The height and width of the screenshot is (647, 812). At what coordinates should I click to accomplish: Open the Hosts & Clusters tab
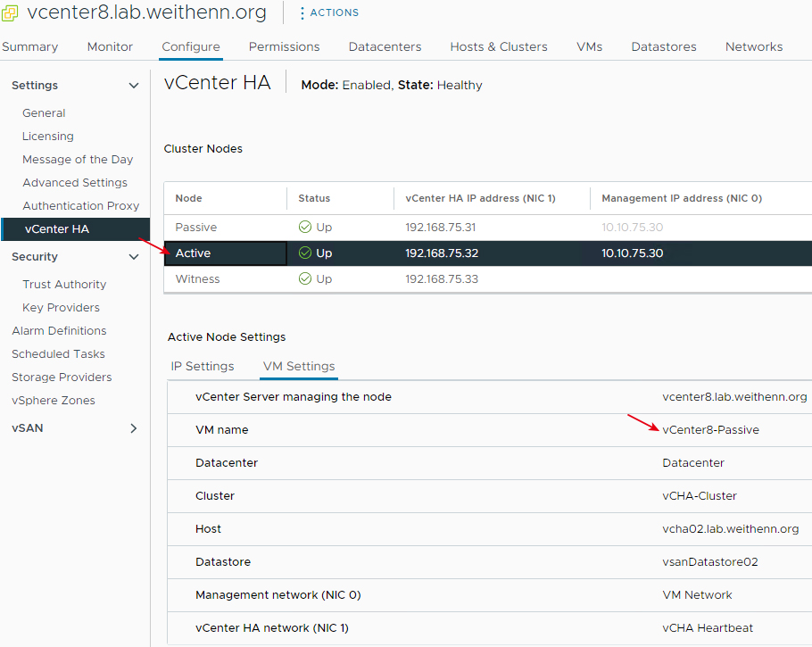[499, 46]
